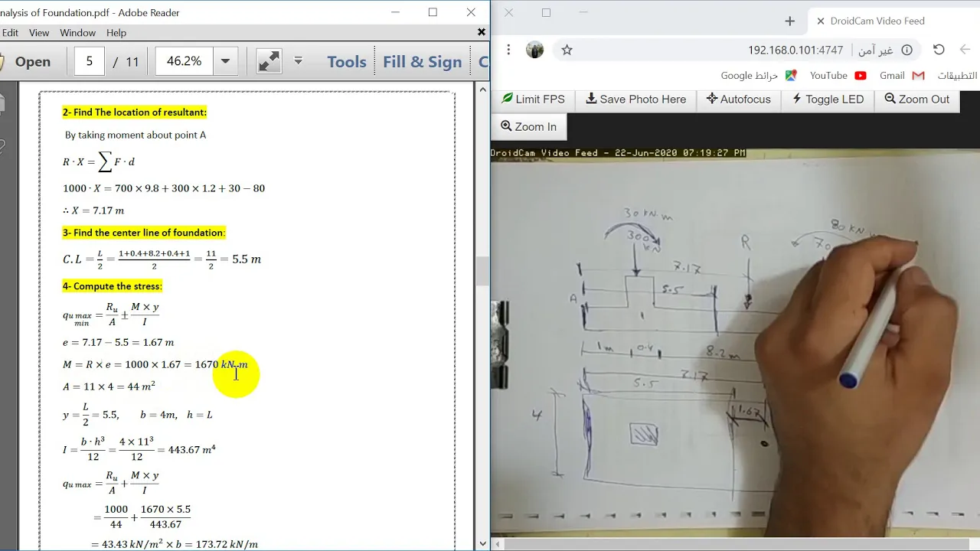Click the page thumbnails icon in left sidebar

click(2, 104)
